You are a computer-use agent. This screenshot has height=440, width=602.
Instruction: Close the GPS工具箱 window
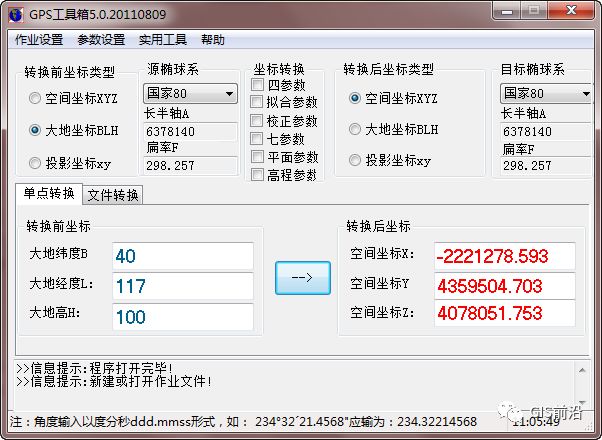[571, 11]
